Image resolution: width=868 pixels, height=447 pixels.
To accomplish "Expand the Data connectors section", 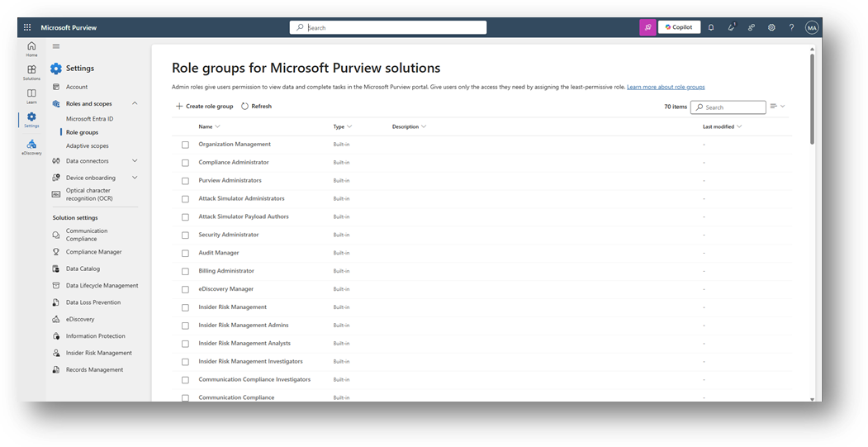I will [135, 161].
